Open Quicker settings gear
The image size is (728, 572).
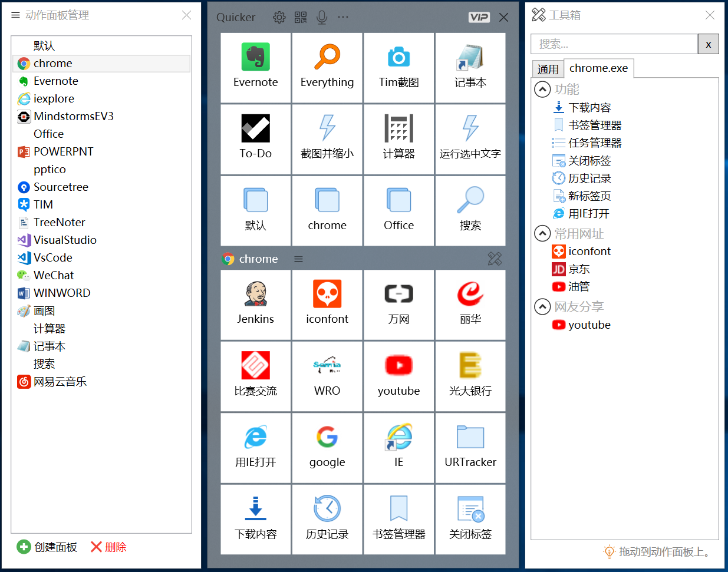pyautogui.click(x=279, y=18)
